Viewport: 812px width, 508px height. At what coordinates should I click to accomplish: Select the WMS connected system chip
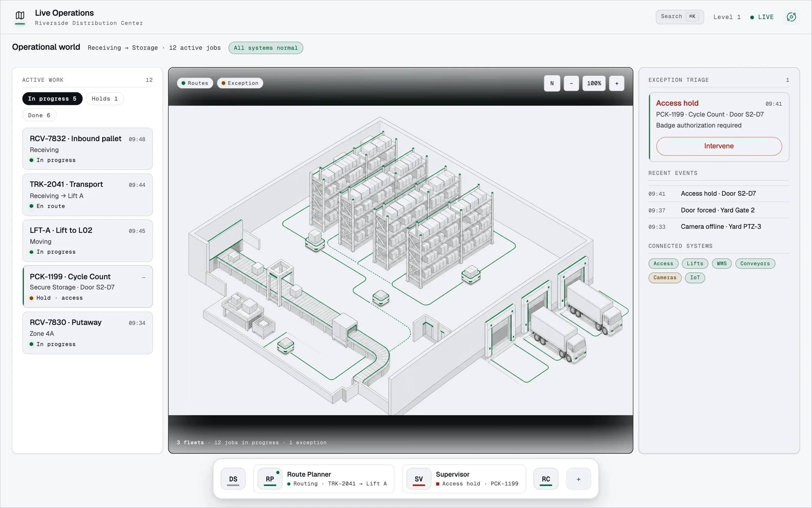[x=721, y=264]
